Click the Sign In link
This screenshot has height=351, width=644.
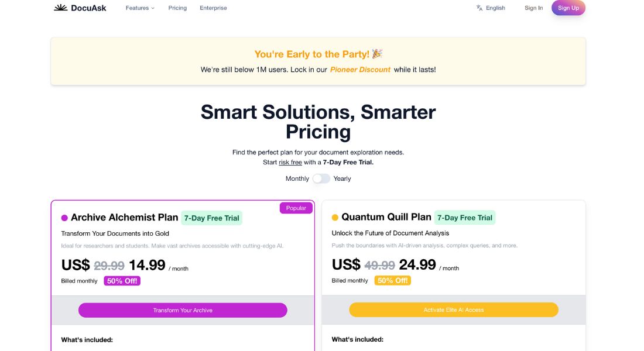tap(533, 8)
